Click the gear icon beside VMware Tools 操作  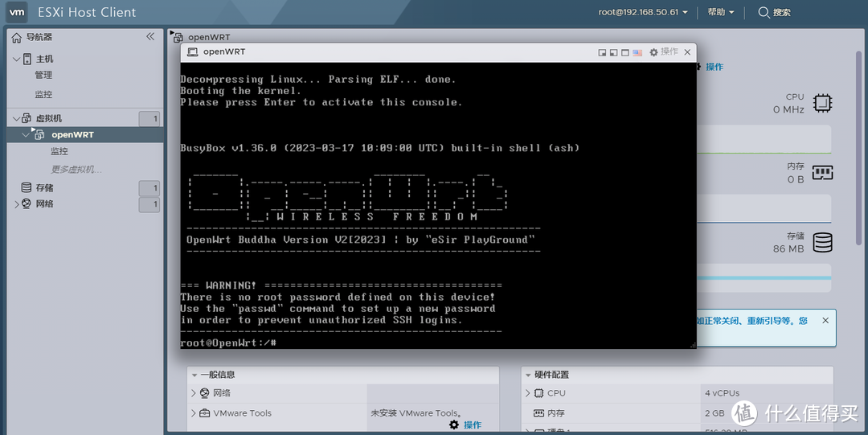click(x=454, y=425)
